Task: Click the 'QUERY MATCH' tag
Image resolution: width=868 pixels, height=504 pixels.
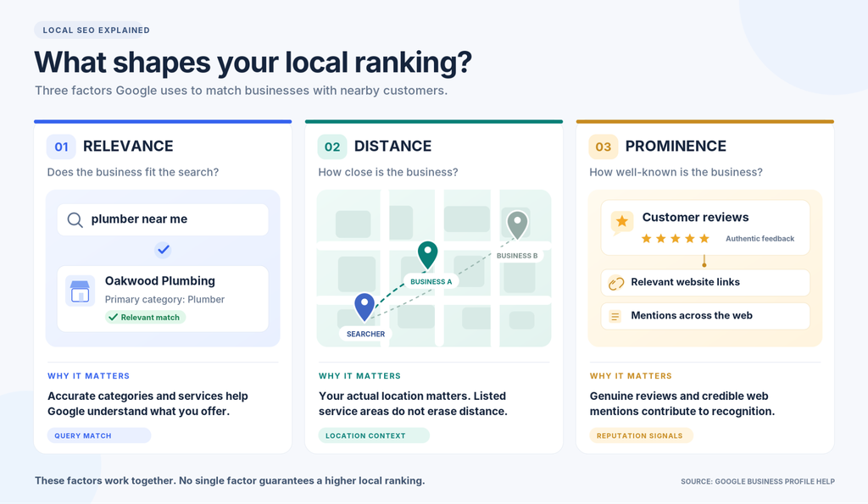Action: [x=99, y=435]
